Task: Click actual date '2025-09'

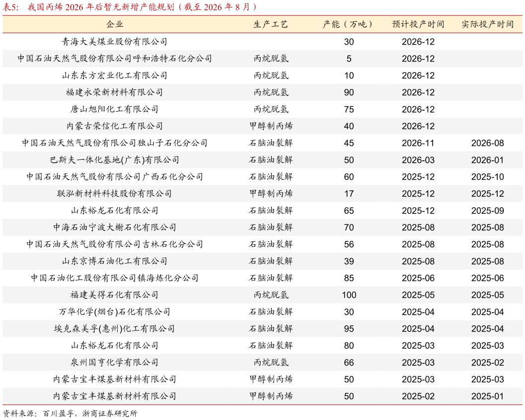Action: pyautogui.click(x=488, y=210)
